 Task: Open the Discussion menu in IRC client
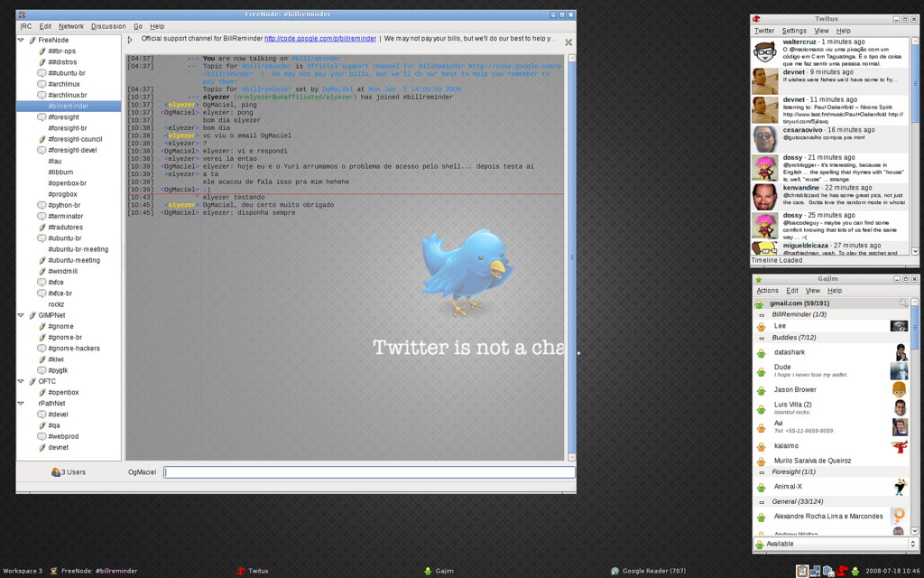coord(108,27)
